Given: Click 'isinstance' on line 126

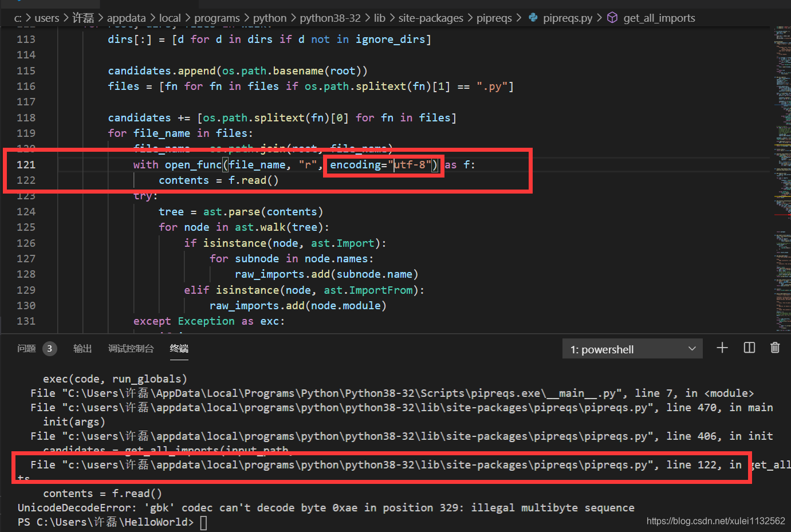Looking at the screenshot, I should [x=235, y=243].
